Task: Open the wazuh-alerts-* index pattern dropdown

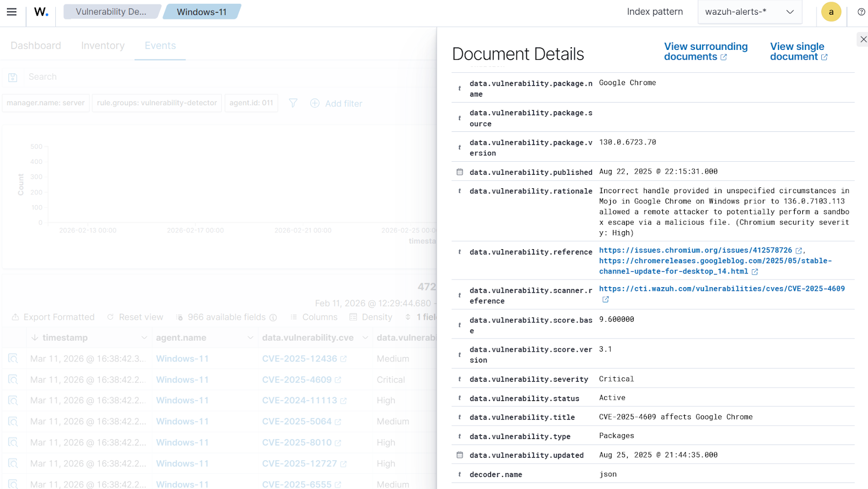Action: tap(749, 12)
